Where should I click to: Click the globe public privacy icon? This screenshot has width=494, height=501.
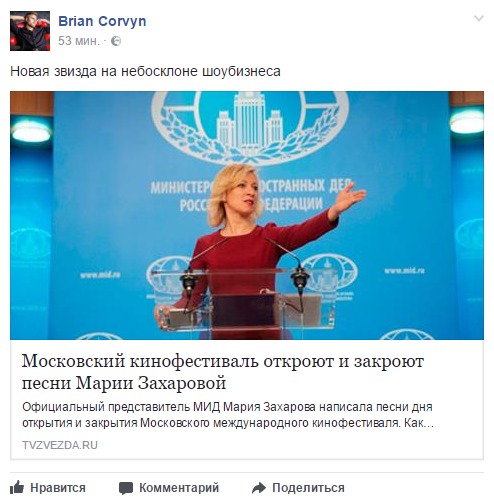coord(116,41)
